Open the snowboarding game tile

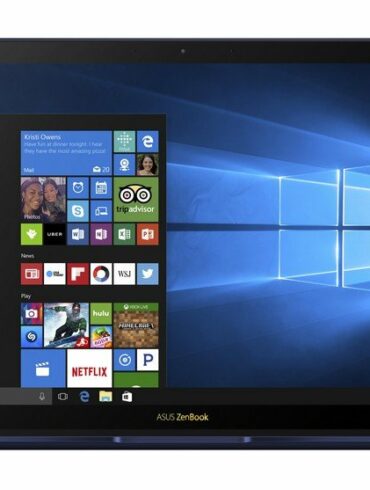(66, 325)
